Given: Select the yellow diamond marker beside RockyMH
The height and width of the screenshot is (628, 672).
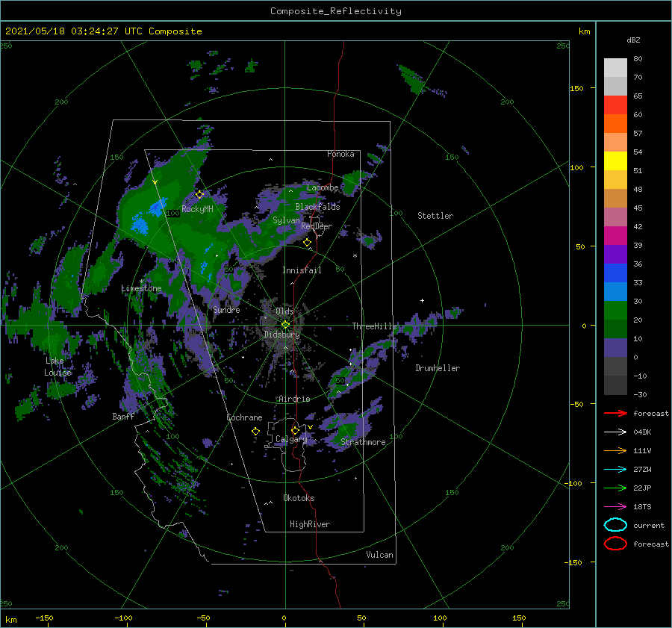Looking at the screenshot, I should tap(199, 195).
